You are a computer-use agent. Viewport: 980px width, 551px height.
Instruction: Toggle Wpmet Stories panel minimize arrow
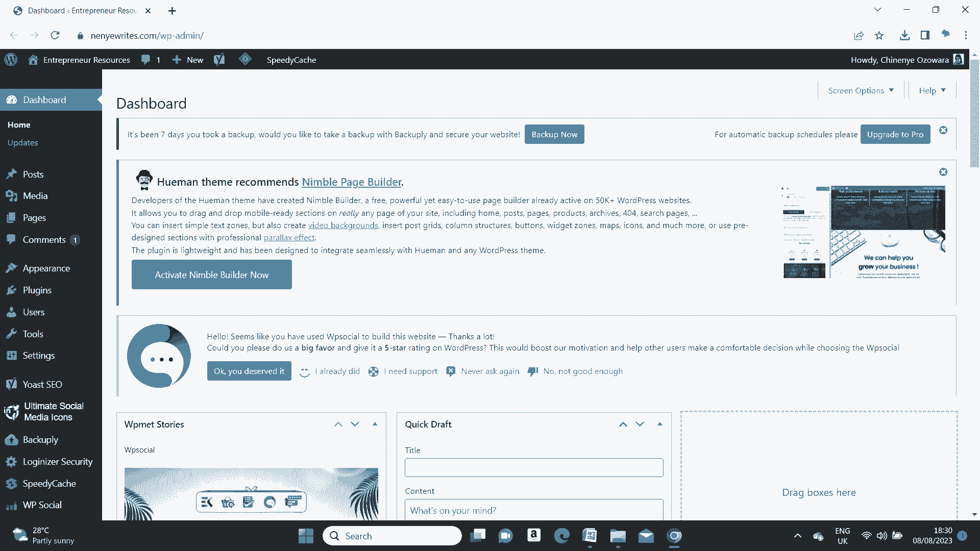point(375,424)
